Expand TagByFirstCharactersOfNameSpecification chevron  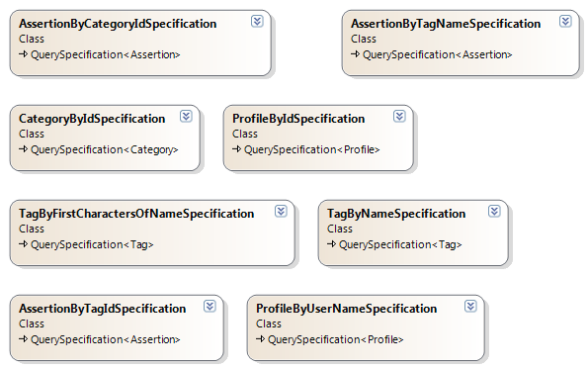click(x=281, y=212)
